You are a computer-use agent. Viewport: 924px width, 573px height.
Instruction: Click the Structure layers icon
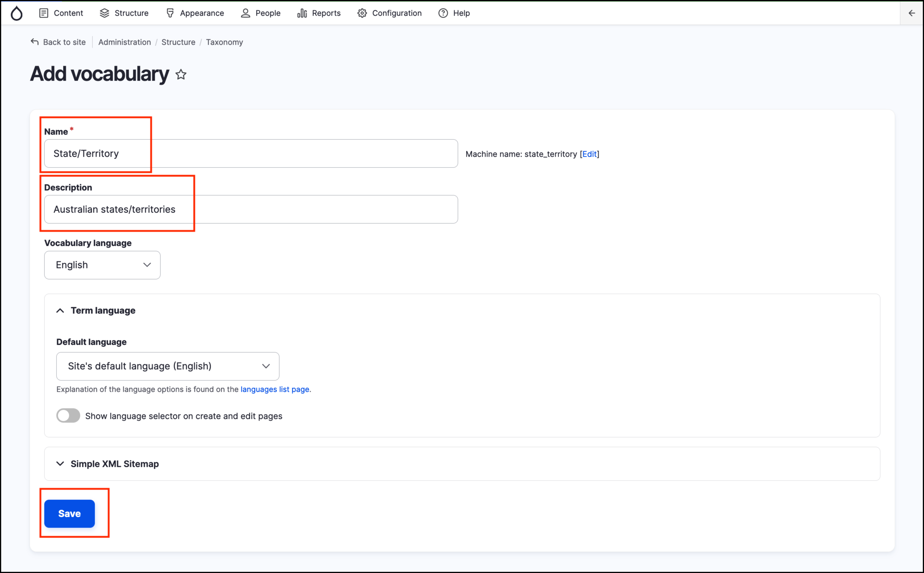pos(104,13)
